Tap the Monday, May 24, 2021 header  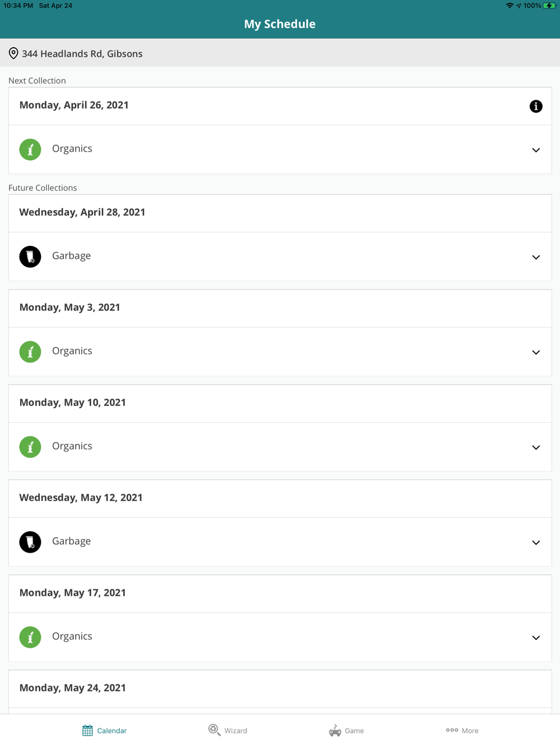point(73,688)
